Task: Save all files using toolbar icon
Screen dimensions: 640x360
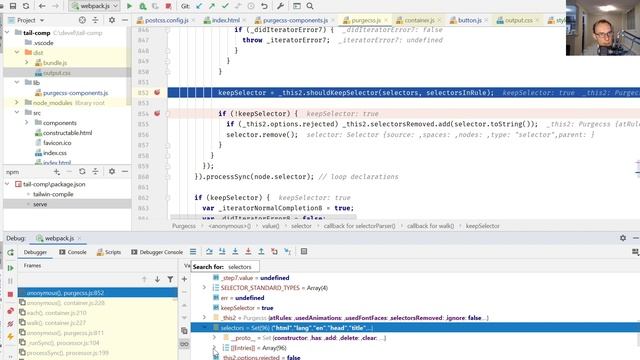Action: point(13,6)
